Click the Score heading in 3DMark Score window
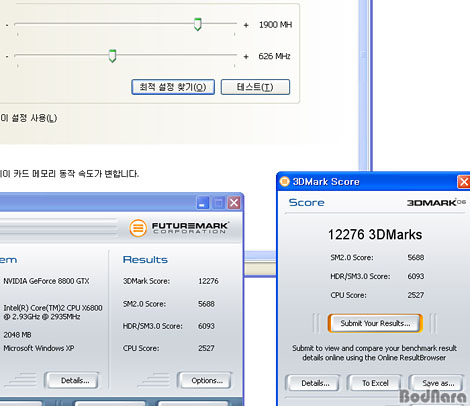 tap(306, 203)
